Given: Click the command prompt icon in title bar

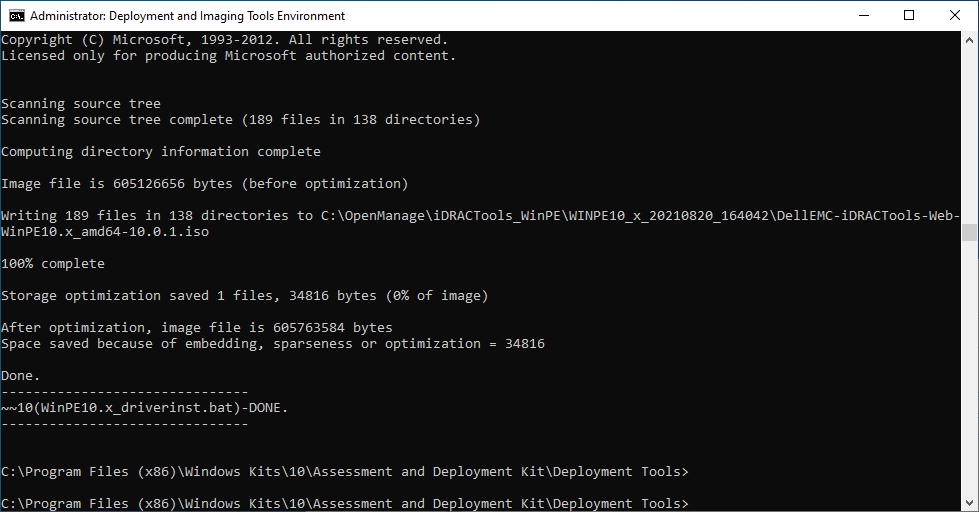Looking at the screenshot, I should [x=16, y=16].
